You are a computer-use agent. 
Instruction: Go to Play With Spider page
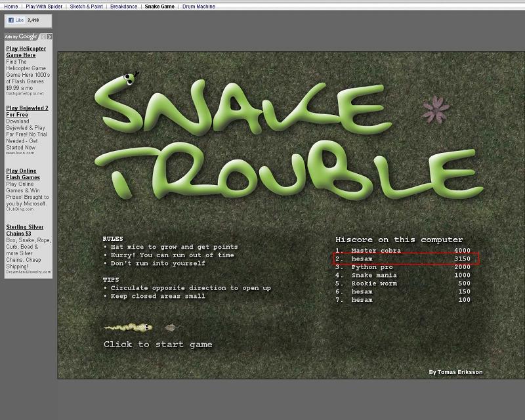(x=44, y=7)
